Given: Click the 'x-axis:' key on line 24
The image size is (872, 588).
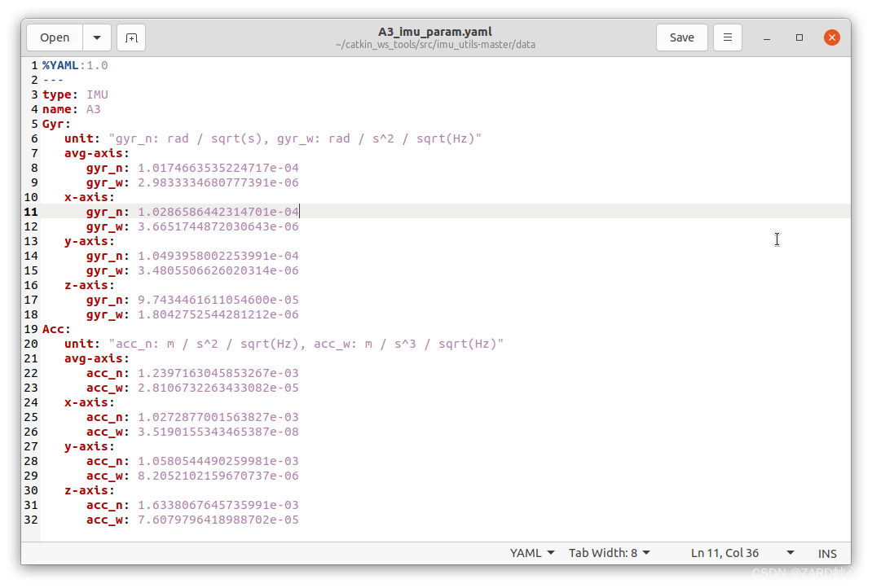Looking at the screenshot, I should coord(89,402).
